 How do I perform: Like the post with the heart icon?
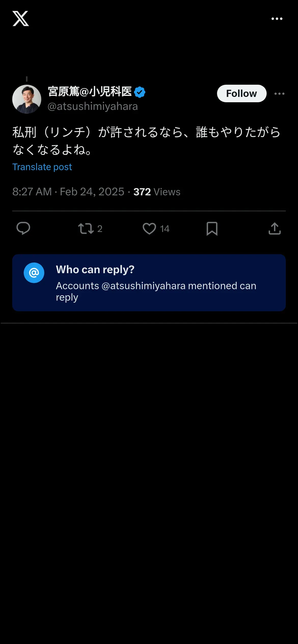click(x=149, y=228)
